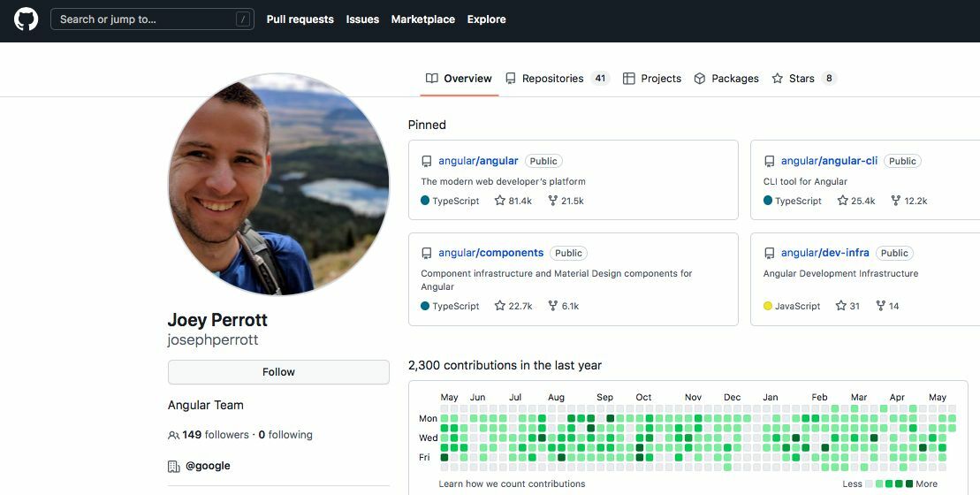Image resolution: width=980 pixels, height=495 pixels.
Task: Focus the Search or jump to field
Action: pos(152,19)
